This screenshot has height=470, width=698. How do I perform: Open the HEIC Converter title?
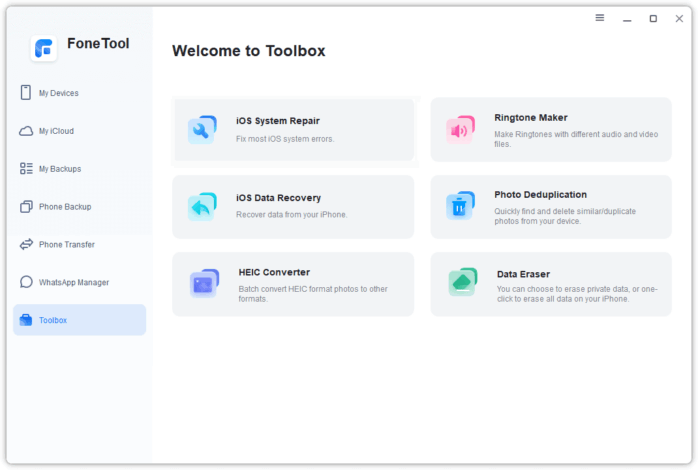tap(274, 272)
